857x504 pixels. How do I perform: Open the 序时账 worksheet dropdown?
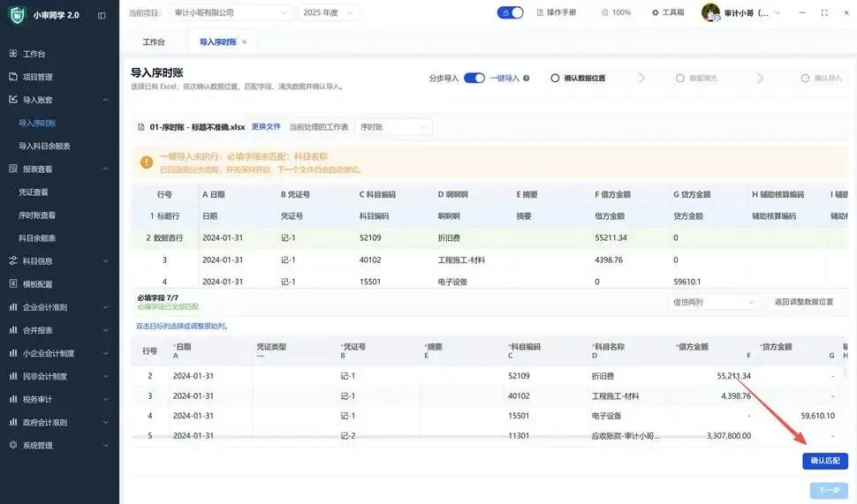tap(393, 127)
